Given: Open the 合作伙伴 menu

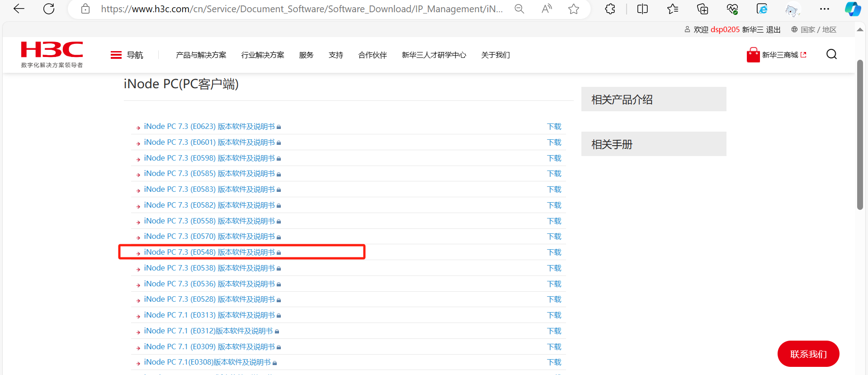Looking at the screenshot, I should (x=373, y=55).
